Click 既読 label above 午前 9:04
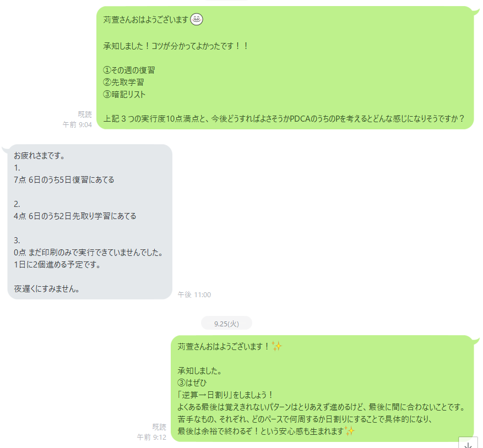Image resolution: width=483 pixels, height=448 pixels. [x=85, y=114]
